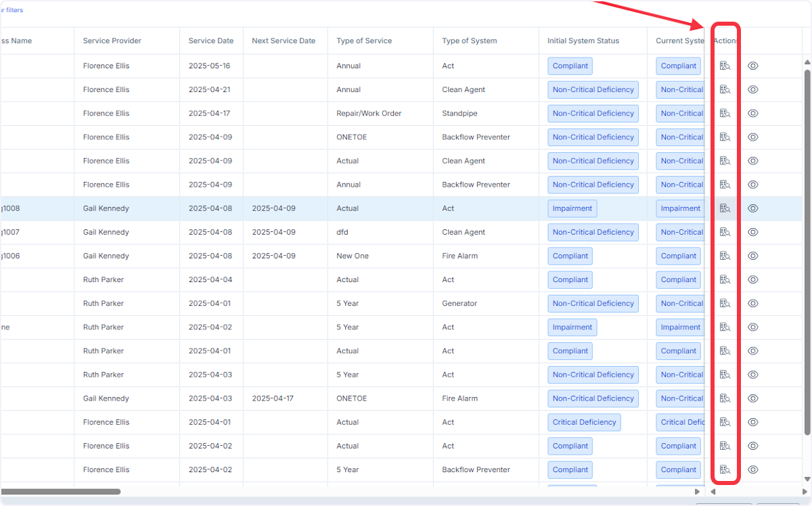The width and height of the screenshot is (812, 506).
Task: Open report icon for Repair/Work Order Standpipe row
Action: (x=725, y=113)
